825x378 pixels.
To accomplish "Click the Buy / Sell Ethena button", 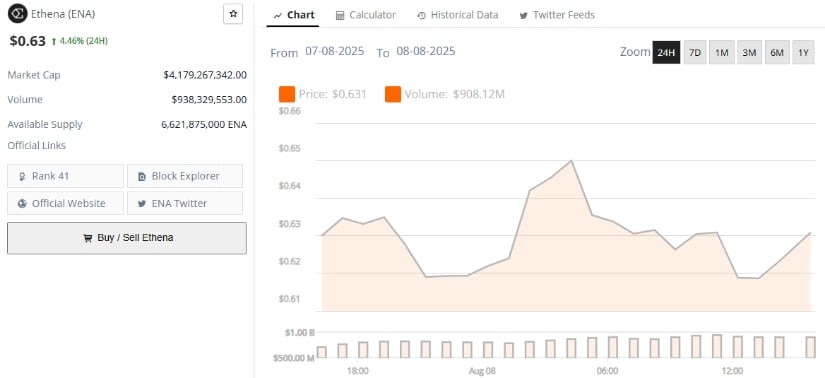I will (127, 238).
